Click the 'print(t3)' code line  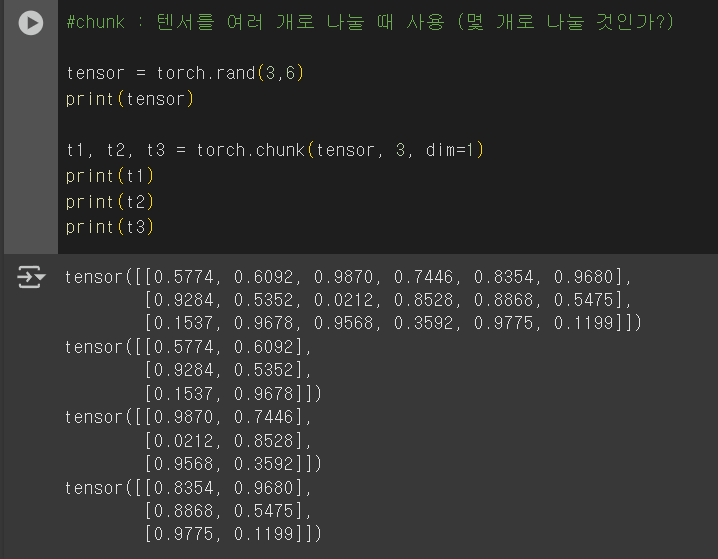click(x=110, y=227)
